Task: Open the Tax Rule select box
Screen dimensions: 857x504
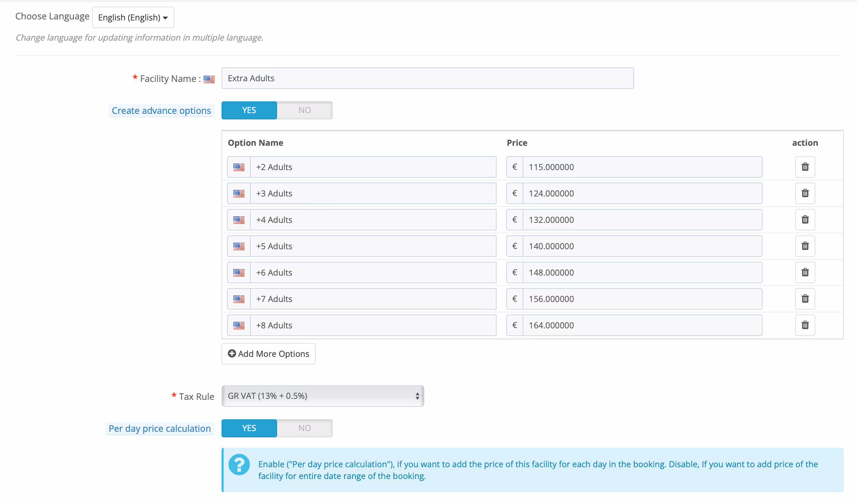Action: [x=323, y=396]
